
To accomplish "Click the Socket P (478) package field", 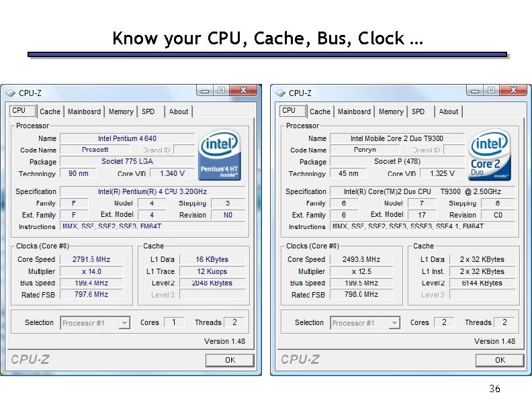I will [x=397, y=161].
